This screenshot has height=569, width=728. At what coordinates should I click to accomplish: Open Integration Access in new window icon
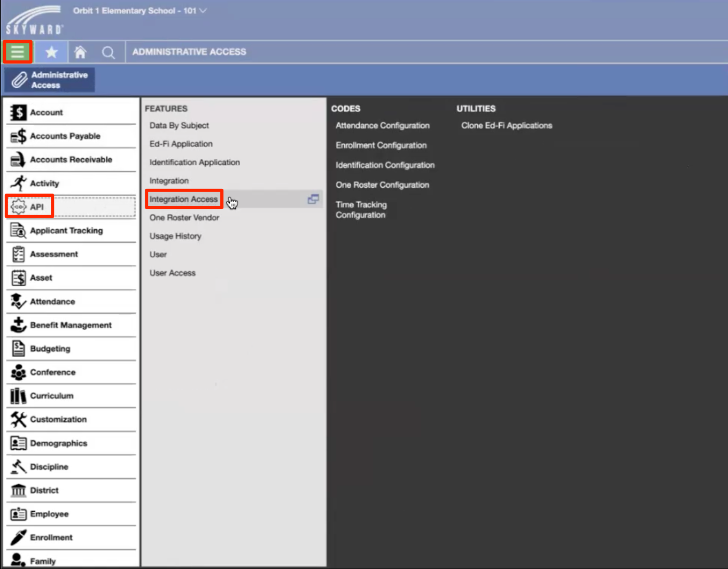tap(314, 198)
